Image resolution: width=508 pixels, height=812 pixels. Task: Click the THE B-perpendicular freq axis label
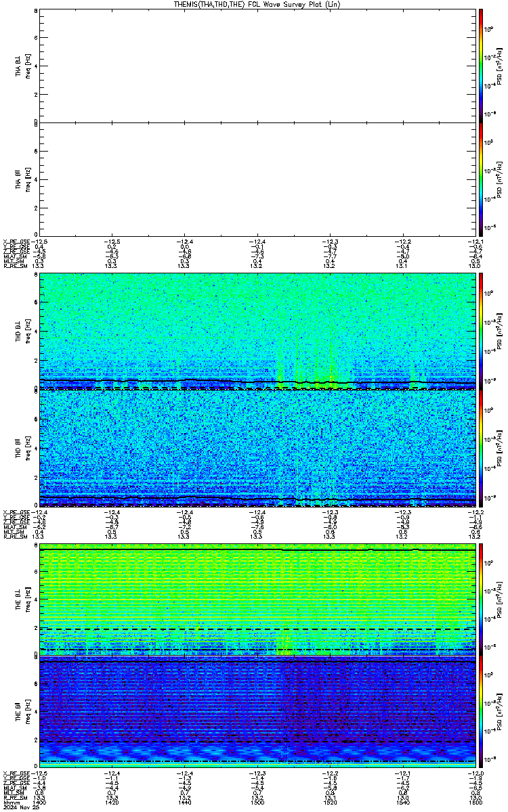pyautogui.click(x=28, y=600)
